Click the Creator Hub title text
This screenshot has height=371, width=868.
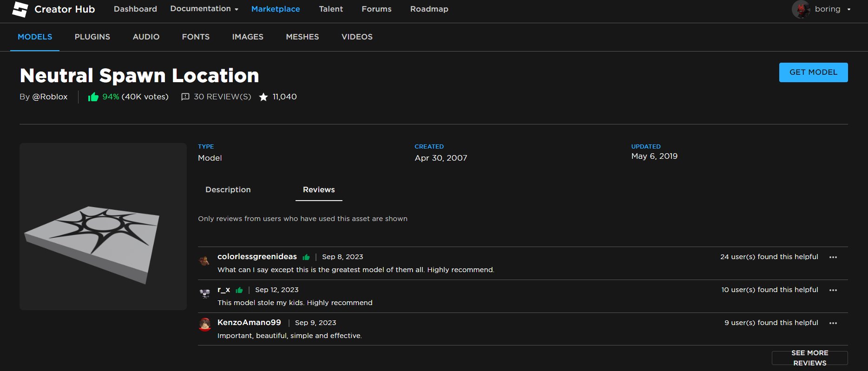(x=65, y=9)
